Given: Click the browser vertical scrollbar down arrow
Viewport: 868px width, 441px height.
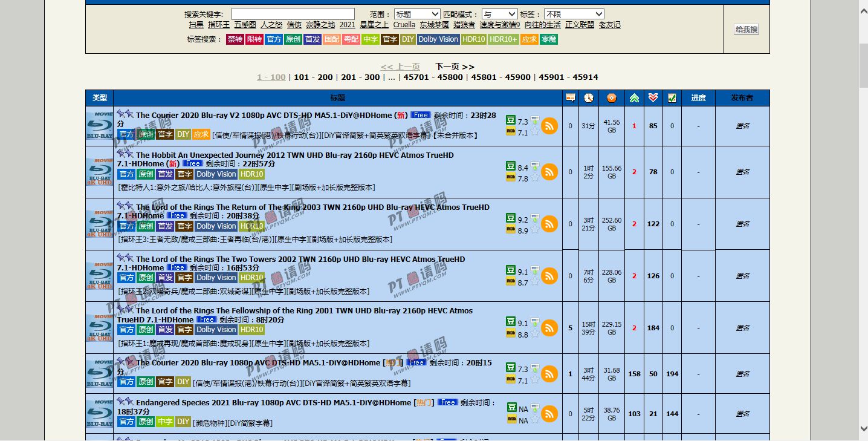Looking at the screenshot, I should pyautogui.click(x=863, y=429).
